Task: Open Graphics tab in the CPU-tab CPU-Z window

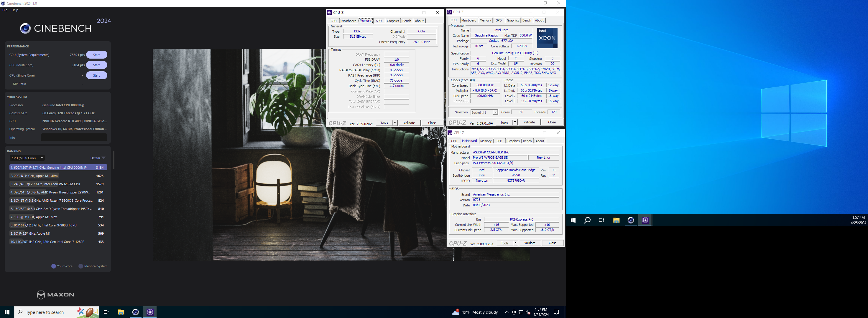Action: [513, 20]
